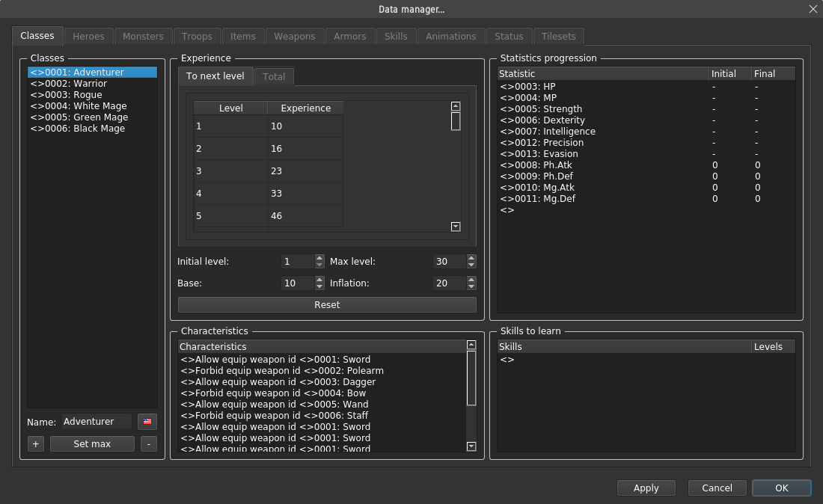Viewport: 823px width, 504px height.
Task: Click experience table scroll down arrow
Action: pos(456,227)
